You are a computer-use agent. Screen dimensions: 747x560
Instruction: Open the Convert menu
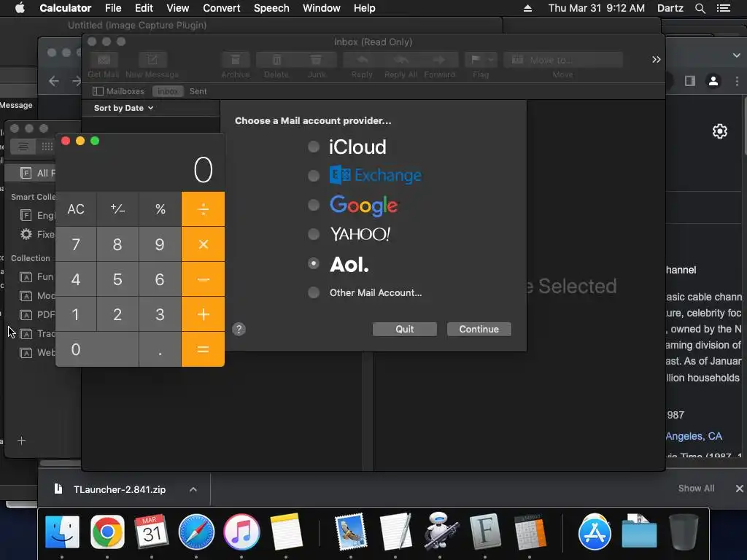222,8
